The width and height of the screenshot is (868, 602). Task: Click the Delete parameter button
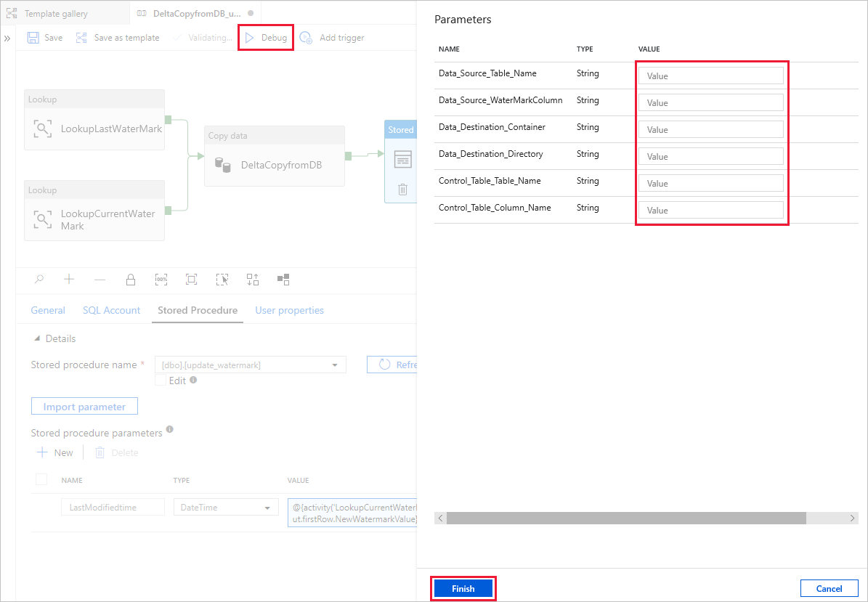pos(117,452)
